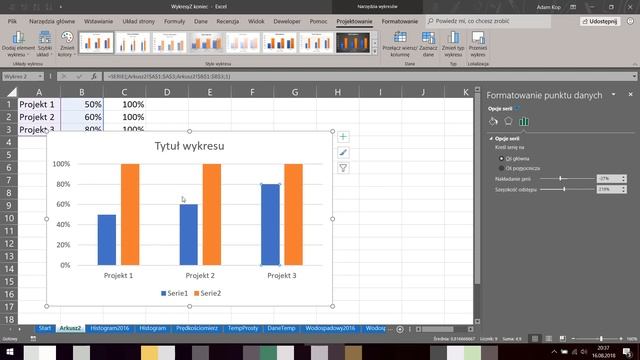Collapse the ribbon arrow

[635, 64]
